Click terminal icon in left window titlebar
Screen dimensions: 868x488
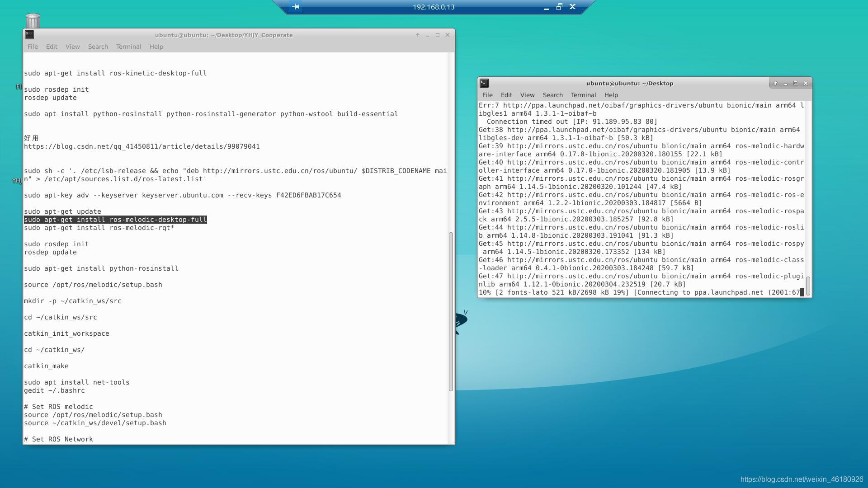click(x=29, y=35)
